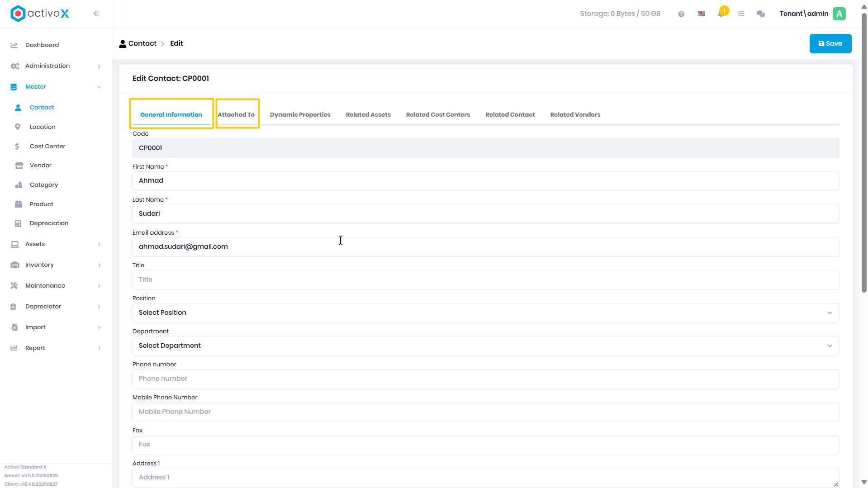The height and width of the screenshot is (488, 868).
Task: Click the Dashboard chart icon
Action: [x=14, y=45]
